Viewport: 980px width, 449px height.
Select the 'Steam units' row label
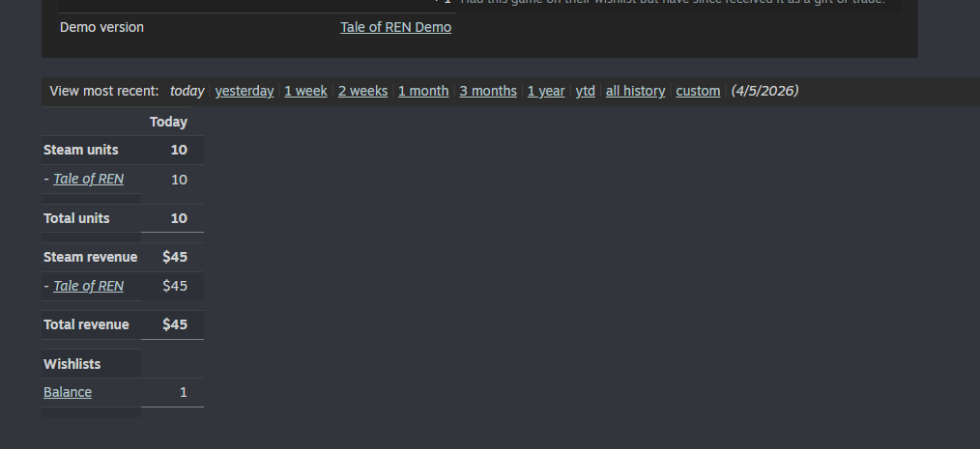(x=80, y=150)
